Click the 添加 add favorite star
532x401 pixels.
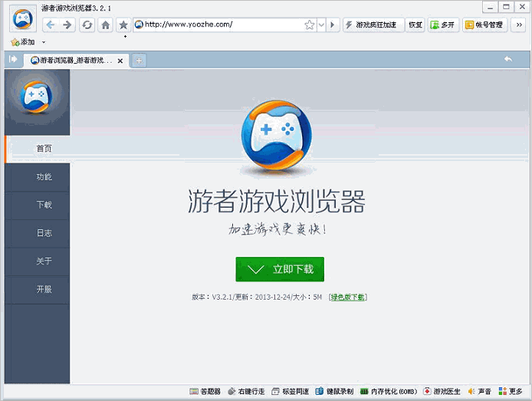click(x=23, y=42)
